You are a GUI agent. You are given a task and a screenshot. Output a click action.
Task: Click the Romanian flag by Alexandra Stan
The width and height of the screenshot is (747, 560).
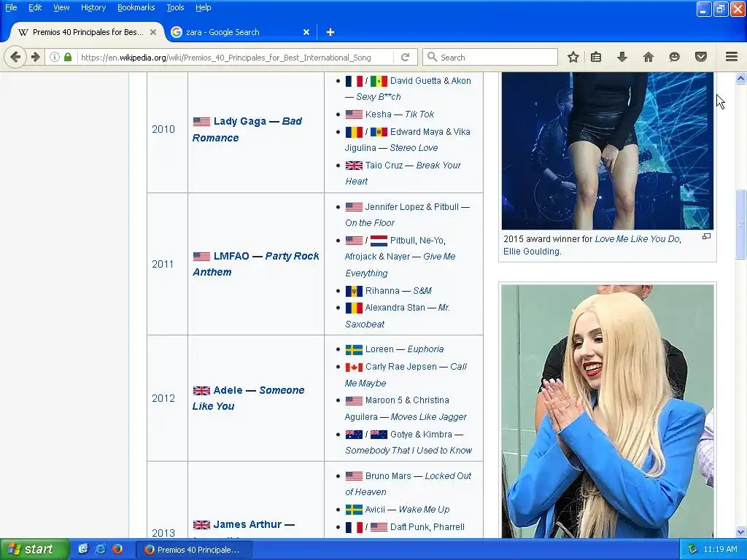tap(354, 308)
